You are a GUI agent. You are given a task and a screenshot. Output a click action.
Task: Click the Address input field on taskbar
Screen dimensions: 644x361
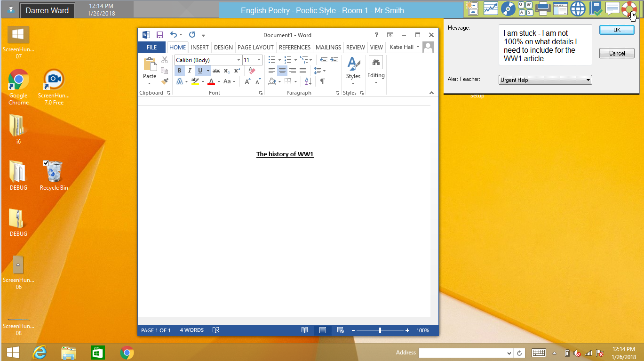[x=462, y=353]
